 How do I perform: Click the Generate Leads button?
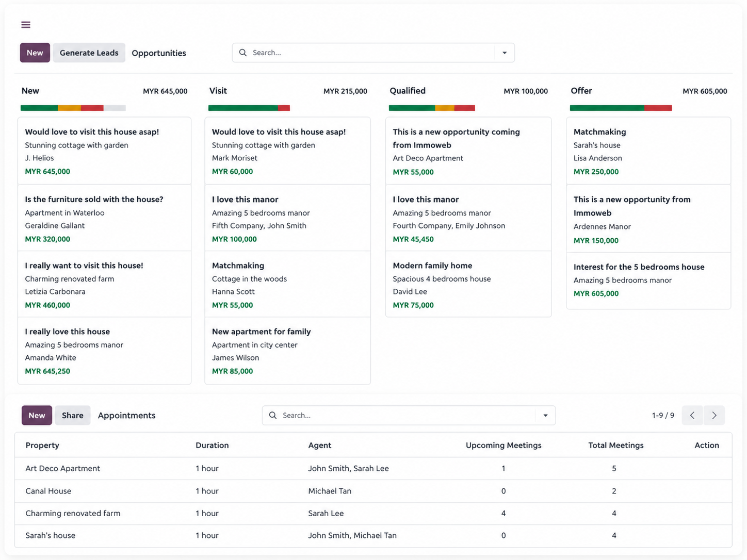[89, 53]
